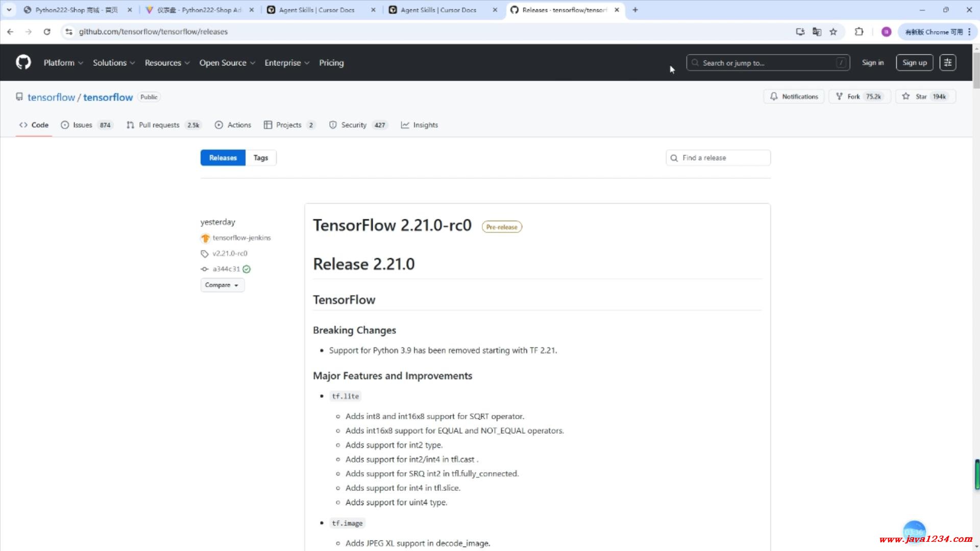
Task: Open the v2.21.0-rc0 tag link
Action: point(230,253)
